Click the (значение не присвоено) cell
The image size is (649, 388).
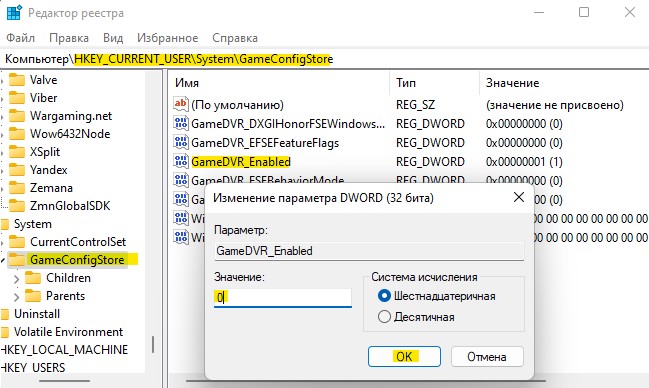point(555,105)
